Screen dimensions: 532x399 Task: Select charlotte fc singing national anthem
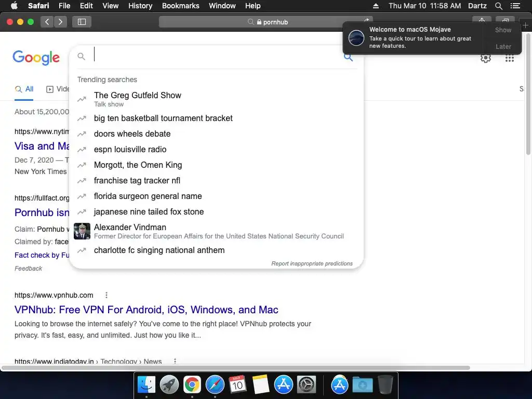[216, 250]
